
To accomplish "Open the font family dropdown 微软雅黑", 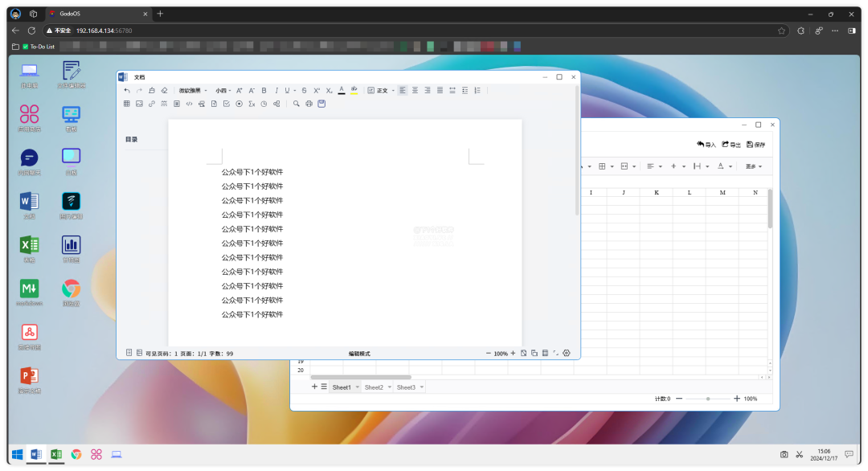I will [x=193, y=91].
